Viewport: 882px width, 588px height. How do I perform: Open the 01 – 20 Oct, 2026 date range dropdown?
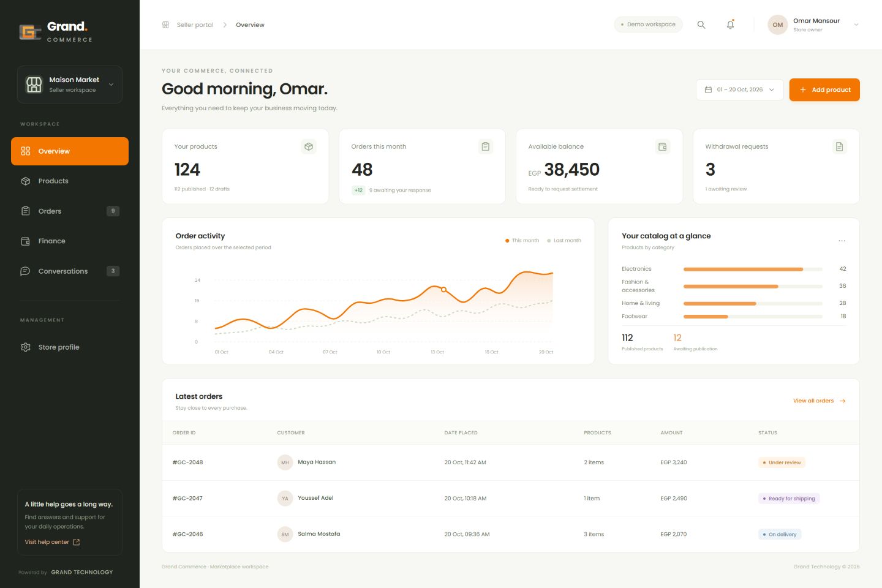(x=740, y=89)
